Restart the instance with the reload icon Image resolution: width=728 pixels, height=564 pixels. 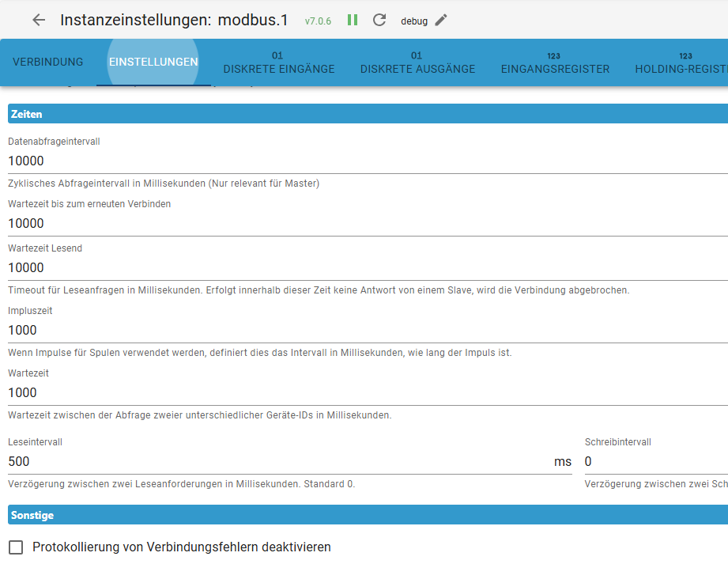pyautogui.click(x=379, y=20)
